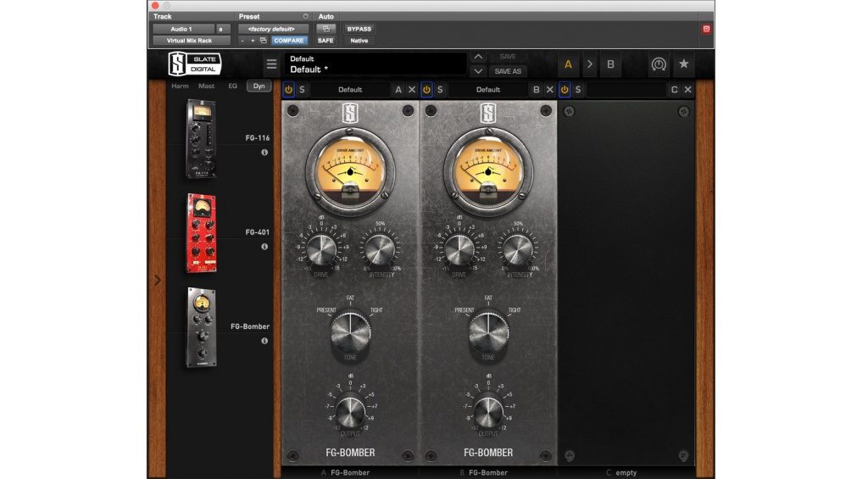
Task: Solo slot B module
Action: coord(440,89)
